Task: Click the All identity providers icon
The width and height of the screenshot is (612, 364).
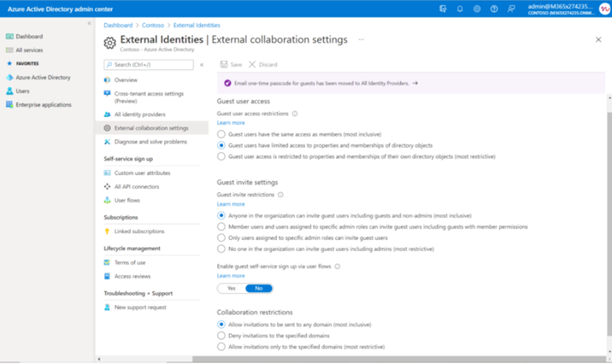Action: pyautogui.click(x=107, y=115)
